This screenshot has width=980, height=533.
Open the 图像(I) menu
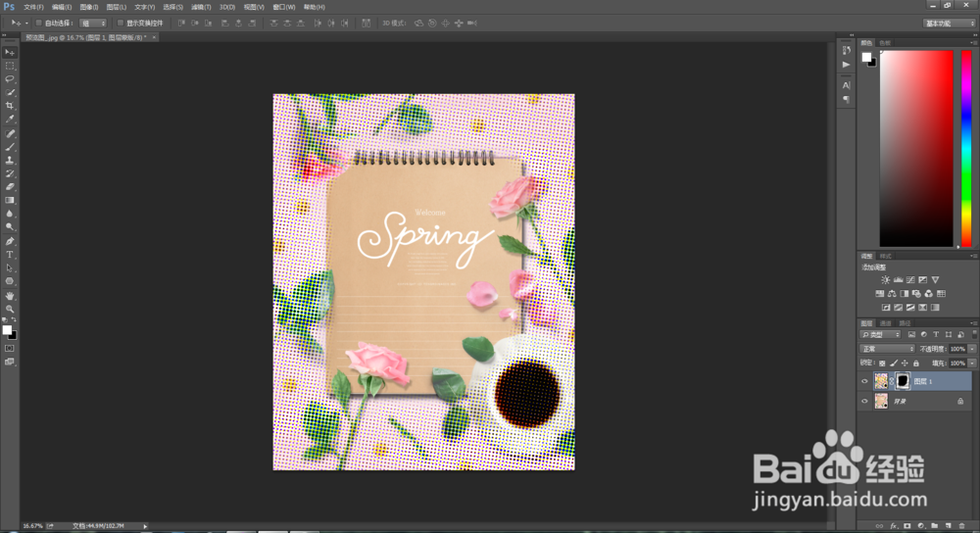click(x=89, y=7)
